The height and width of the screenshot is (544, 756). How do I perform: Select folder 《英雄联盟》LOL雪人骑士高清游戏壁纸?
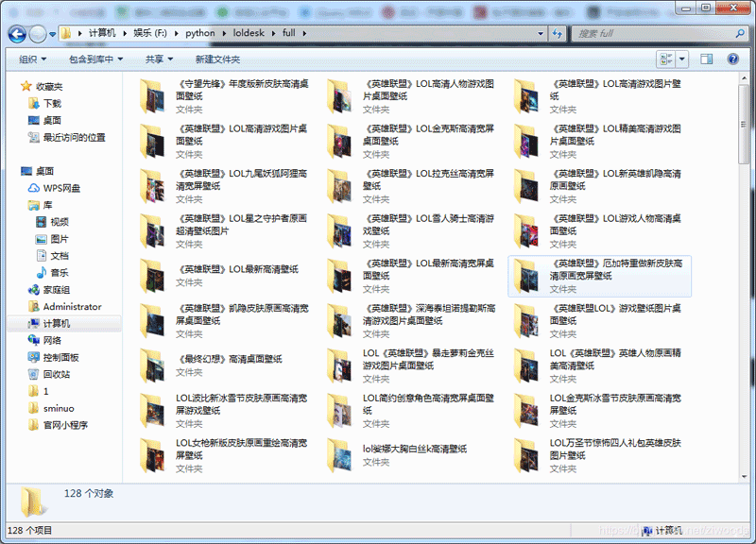[x=412, y=230]
